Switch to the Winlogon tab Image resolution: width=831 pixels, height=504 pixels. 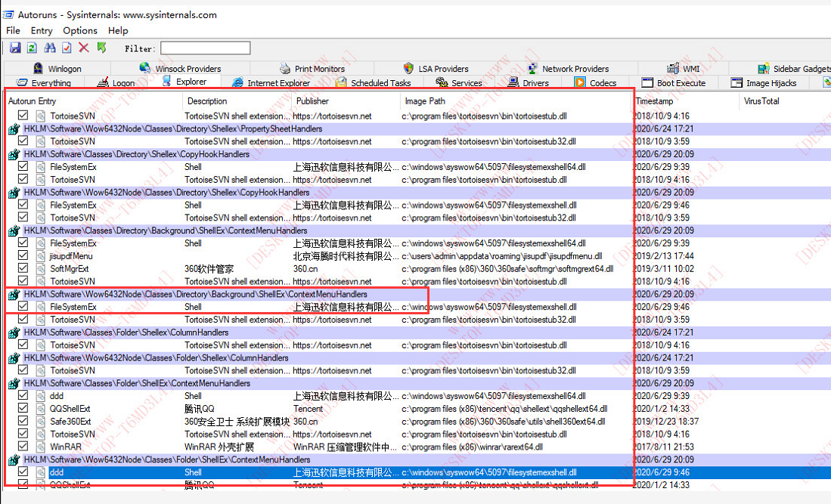tap(57, 68)
